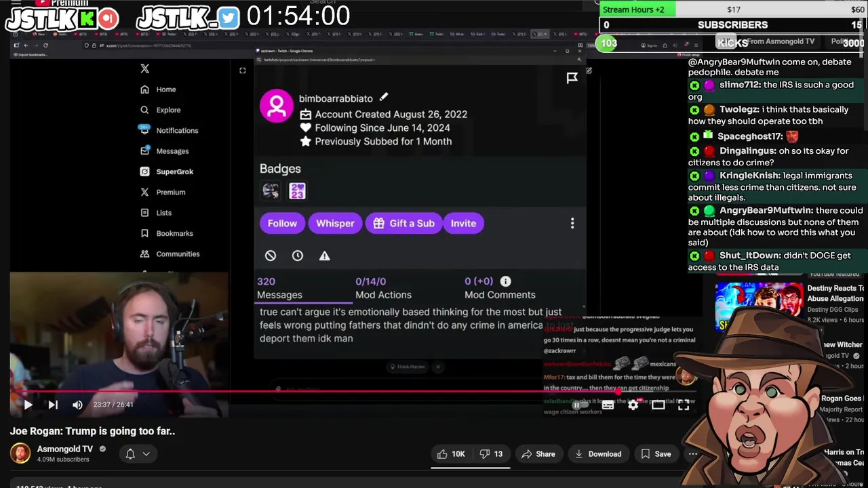The height and width of the screenshot is (488, 868).
Task: Play the YouTube video
Action: point(28,405)
